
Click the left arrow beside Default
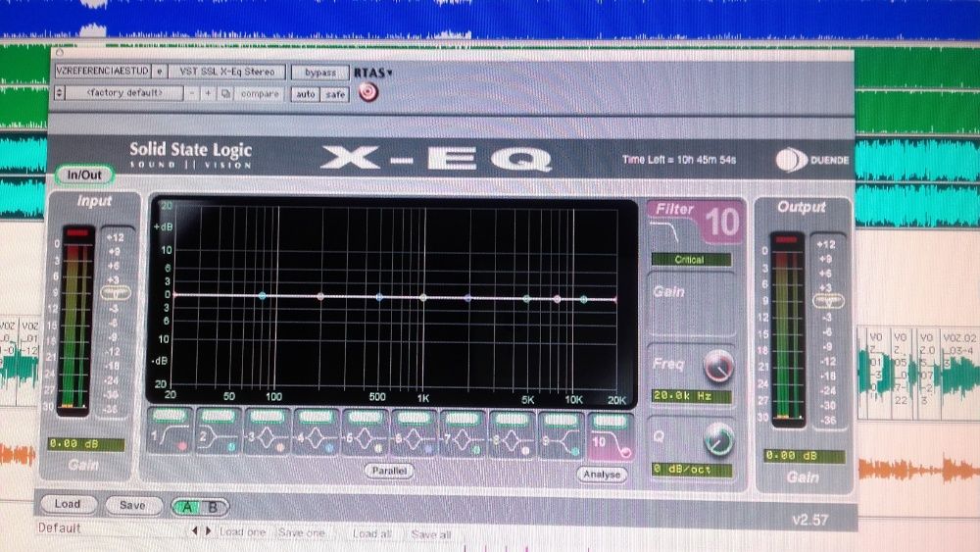[x=194, y=530]
